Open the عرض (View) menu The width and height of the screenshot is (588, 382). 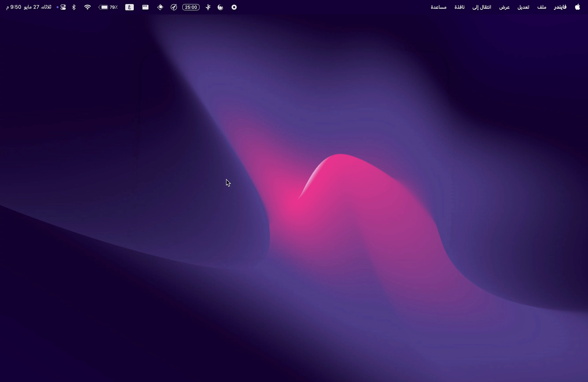coord(504,7)
